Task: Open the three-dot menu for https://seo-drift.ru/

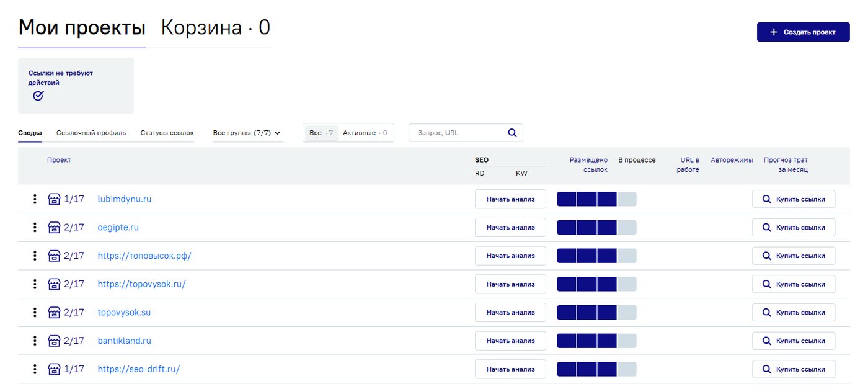Action: (x=35, y=369)
